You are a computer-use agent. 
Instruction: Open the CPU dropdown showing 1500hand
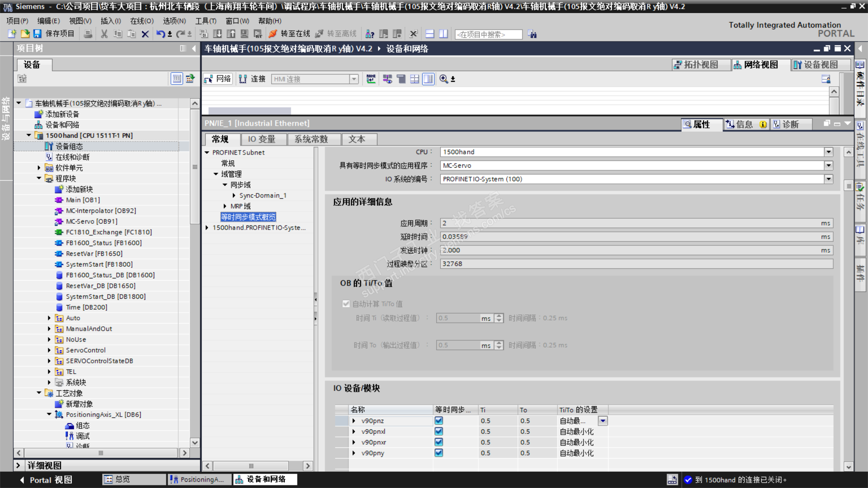pyautogui.click(x=828, y=152)
